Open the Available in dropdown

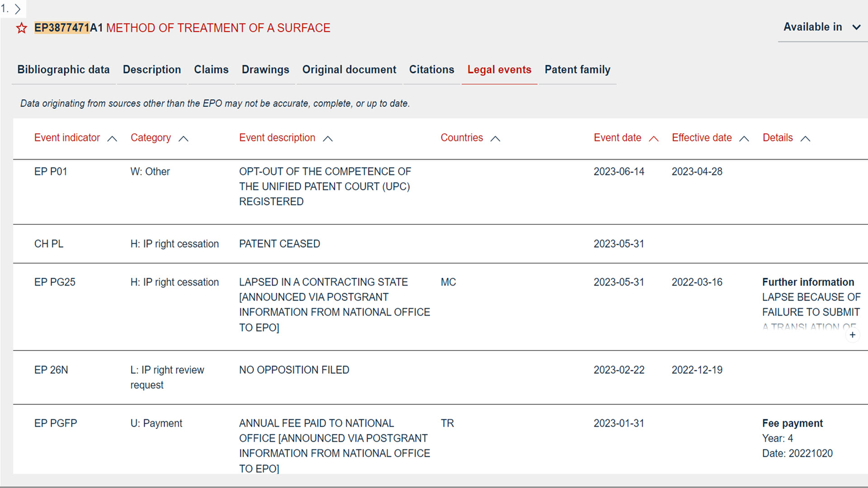point(821,27)
